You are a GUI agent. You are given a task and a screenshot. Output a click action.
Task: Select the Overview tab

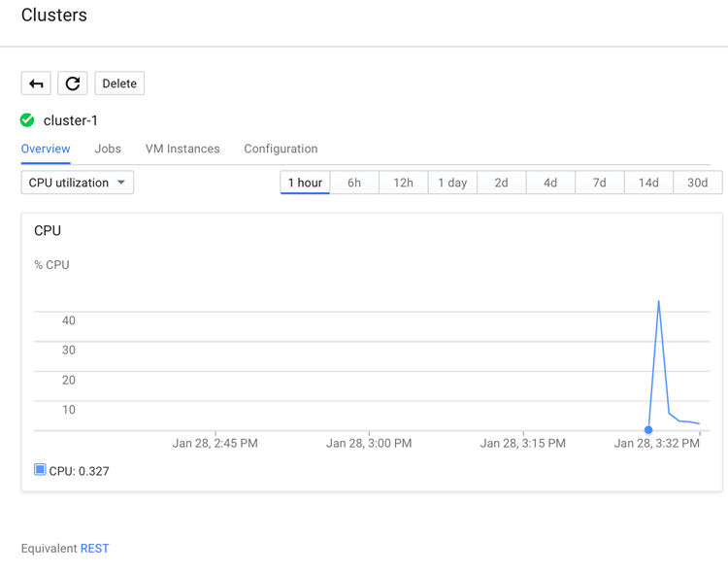46,149
